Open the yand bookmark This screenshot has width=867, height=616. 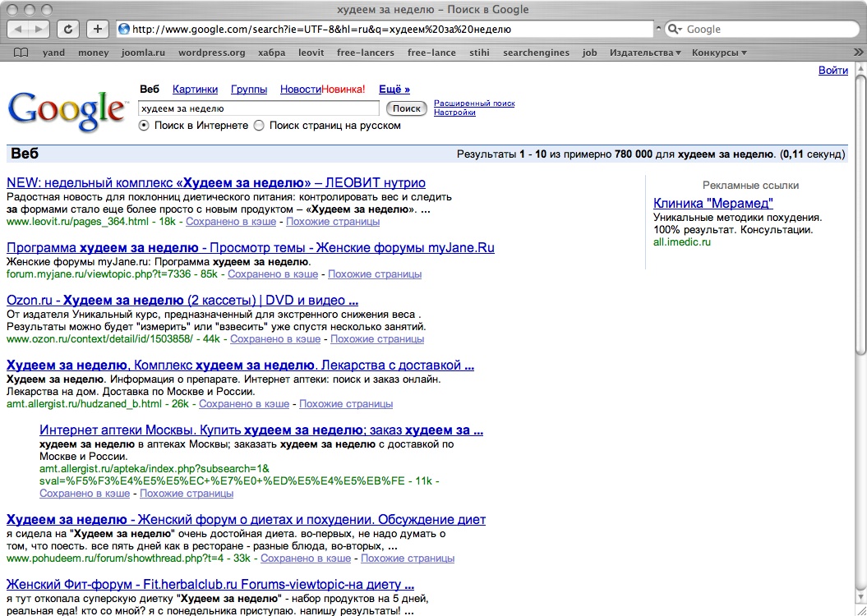(x=53, y=53)
